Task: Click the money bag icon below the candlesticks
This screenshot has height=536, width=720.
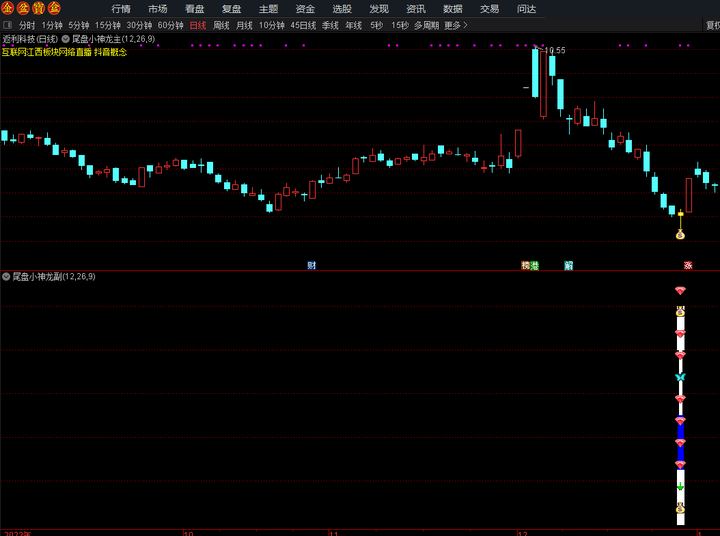Action: (x=680, y=235)
